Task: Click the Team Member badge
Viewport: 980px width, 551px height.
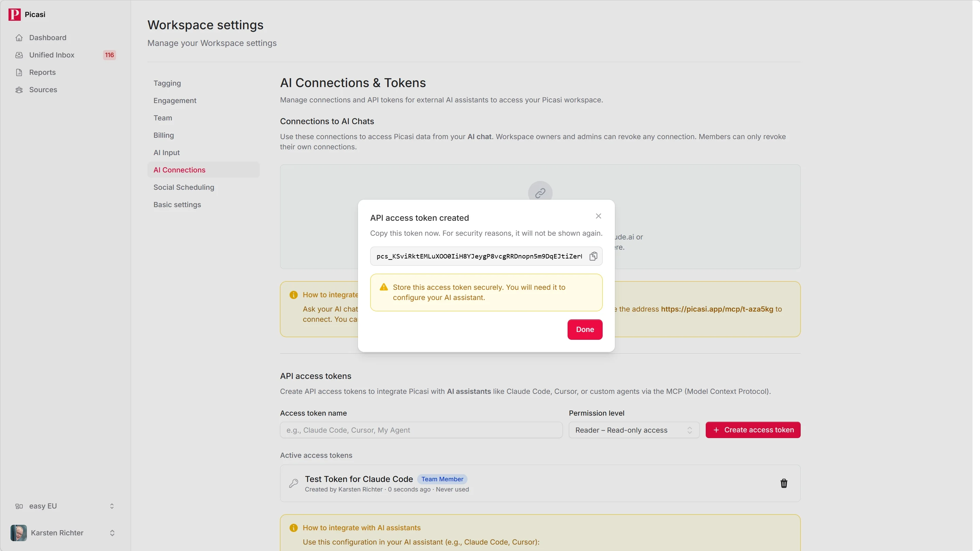Action: coord(442,479)
